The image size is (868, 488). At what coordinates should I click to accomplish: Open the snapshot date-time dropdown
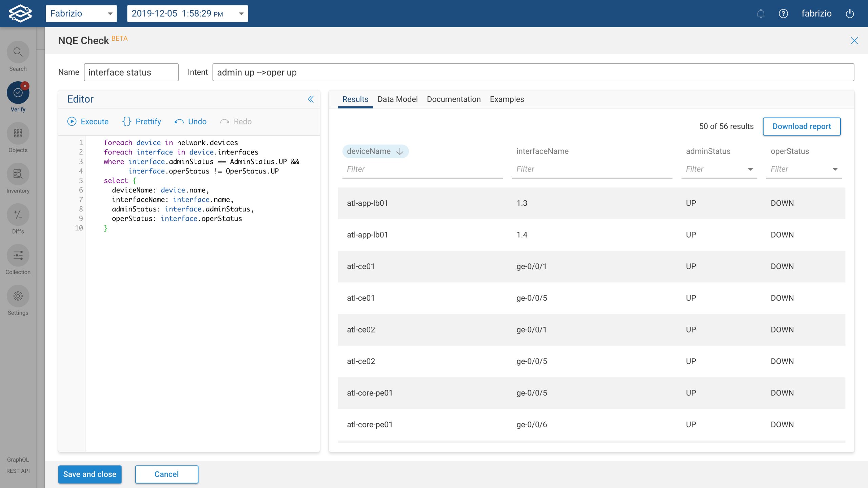[241, 14]
